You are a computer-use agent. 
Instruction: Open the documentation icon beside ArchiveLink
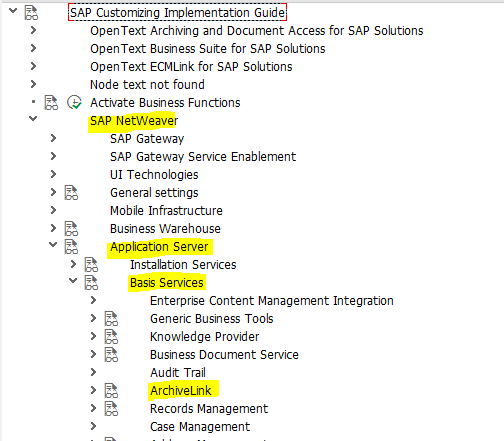click(x=111, y=391)
